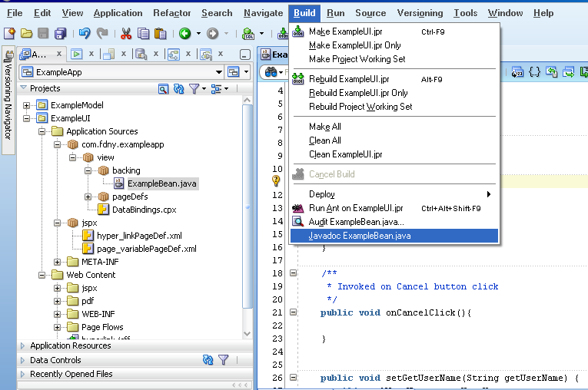Viewport: 588px width, 390px height.
Task: Click the Projects refresh icon
Action: 179,89
